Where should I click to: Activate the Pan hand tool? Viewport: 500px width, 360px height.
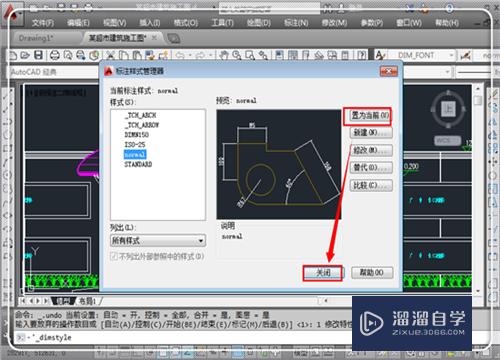[x=224, y=55]
